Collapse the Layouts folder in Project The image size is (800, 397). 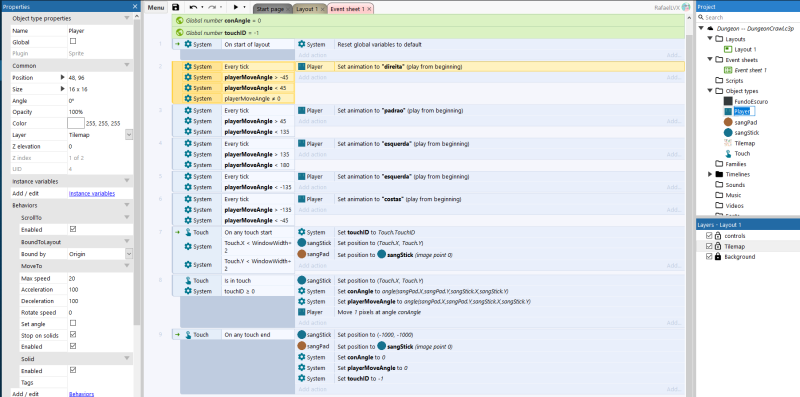tap(710, 39)
